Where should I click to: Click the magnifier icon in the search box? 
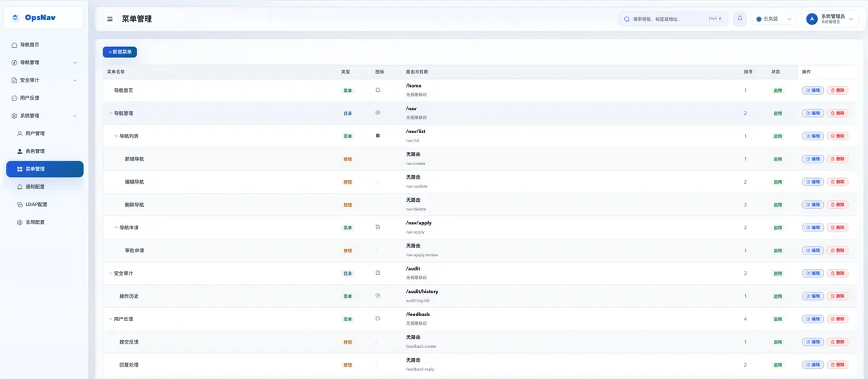[x=626, y=19]
